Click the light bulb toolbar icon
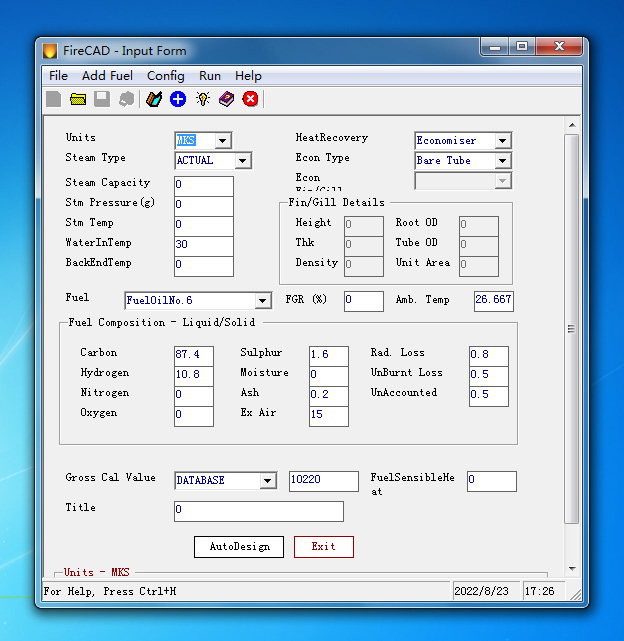624x641 pixels. (x=203, y=99)
